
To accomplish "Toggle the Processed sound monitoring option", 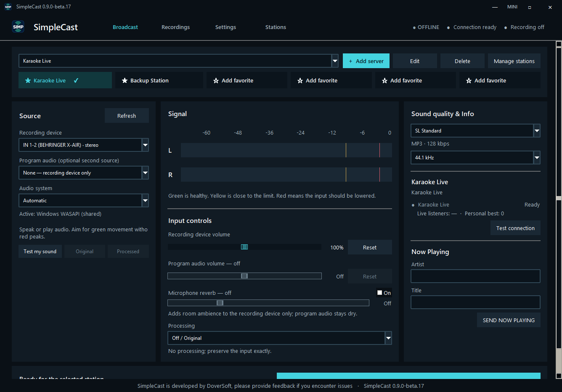I will coord(128,252).
